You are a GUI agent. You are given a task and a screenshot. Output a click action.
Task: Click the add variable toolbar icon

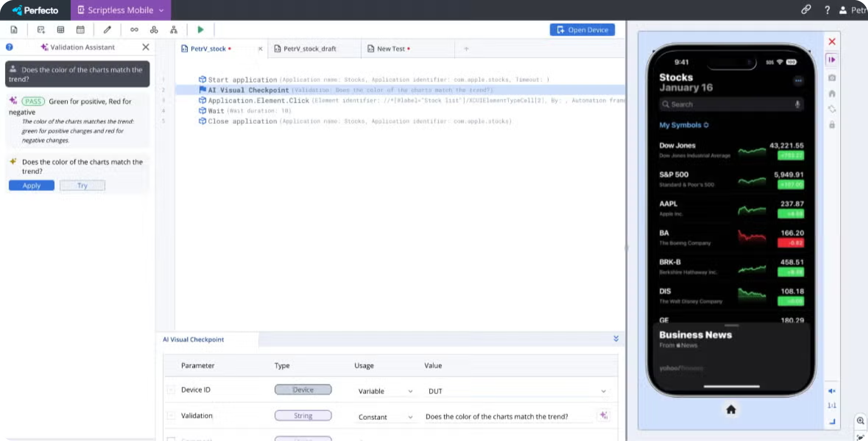[41, 30]
